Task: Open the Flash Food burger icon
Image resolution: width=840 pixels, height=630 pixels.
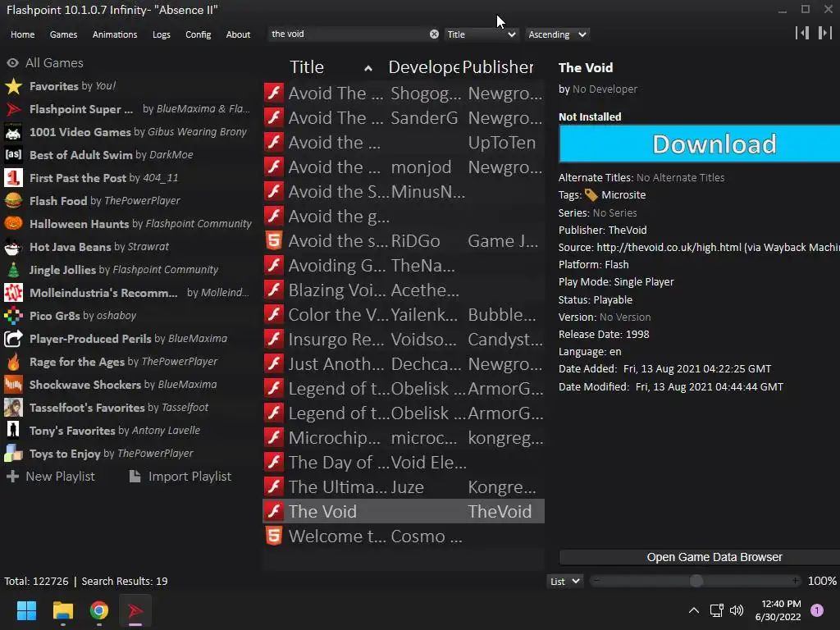Action: (13, 201)
